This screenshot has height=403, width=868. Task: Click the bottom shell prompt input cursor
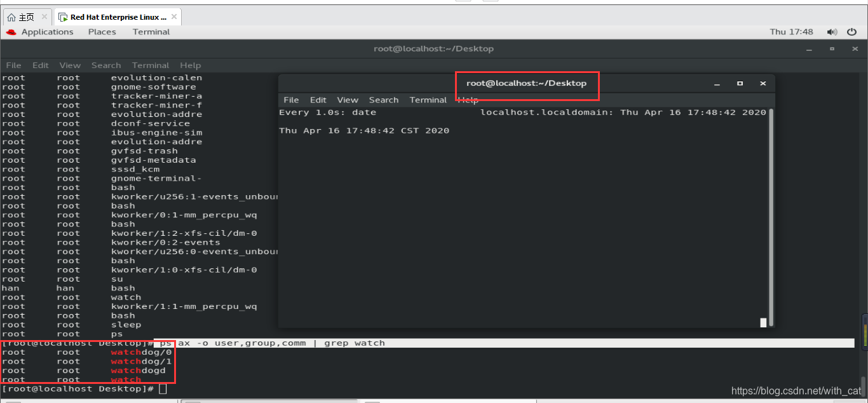coord(163,389)
